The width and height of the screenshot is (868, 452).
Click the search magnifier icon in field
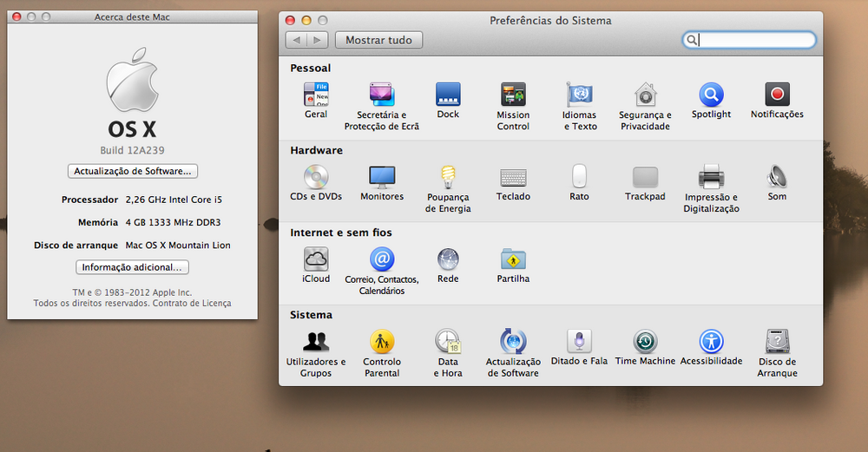(692, 40)
